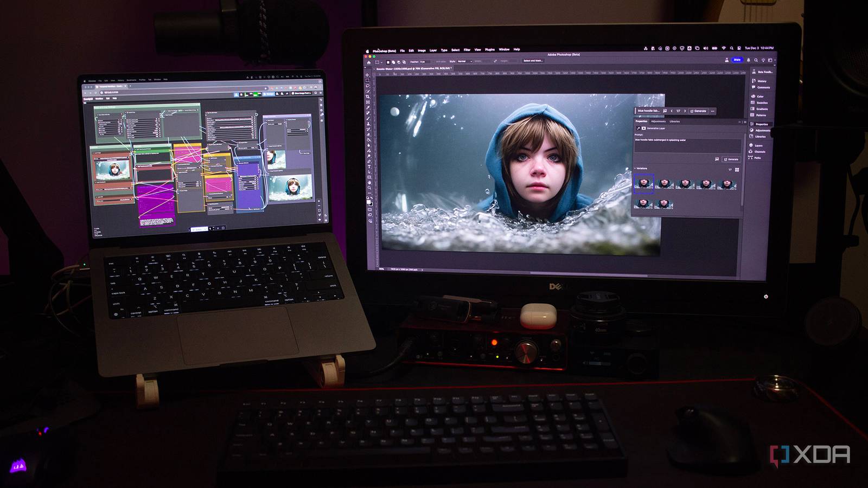The width and height of the screenshot is (868, 488).
Task: Open notifications bell icon beside Share
Action: click(749, 60)
